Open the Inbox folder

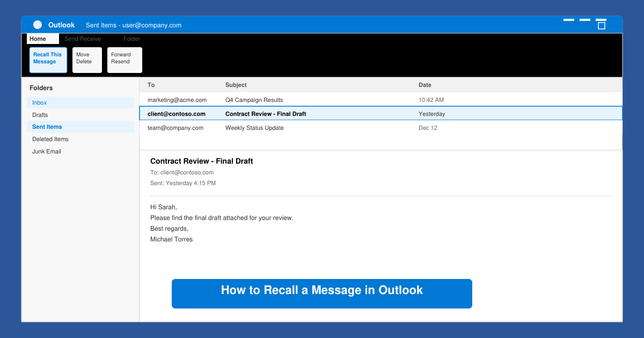point(80,102)
